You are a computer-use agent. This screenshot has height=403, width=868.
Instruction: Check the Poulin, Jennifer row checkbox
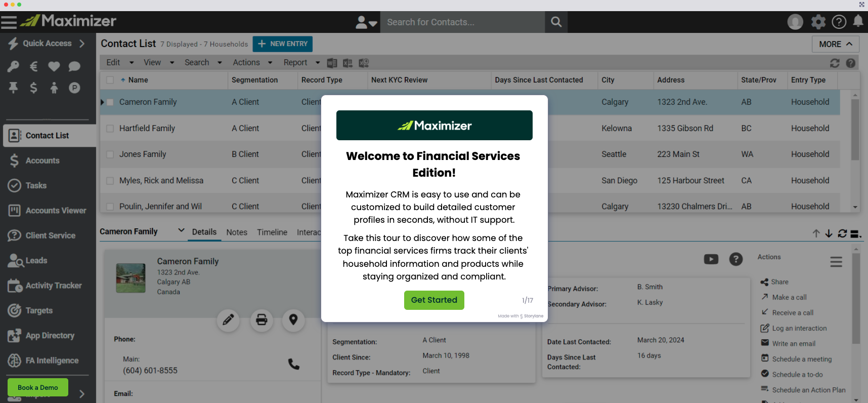(x=110, y=207)
